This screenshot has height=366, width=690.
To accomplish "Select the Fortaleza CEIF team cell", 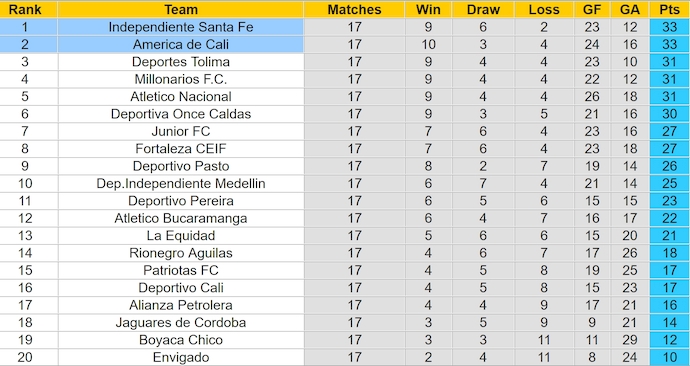I will pos(180,149).
